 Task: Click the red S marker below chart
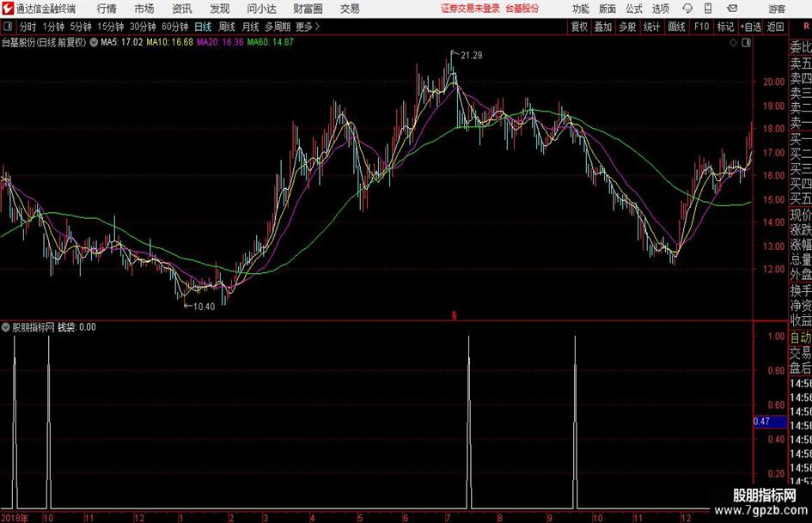pos(455,315)
